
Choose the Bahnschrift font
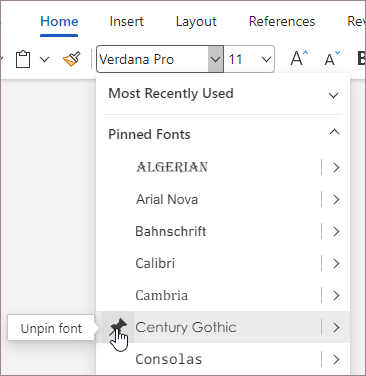pos(171,231)
